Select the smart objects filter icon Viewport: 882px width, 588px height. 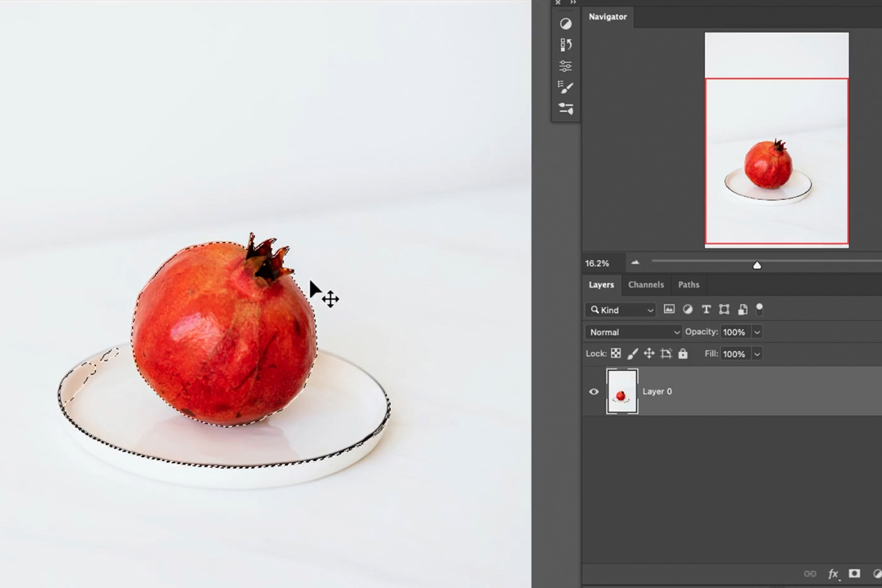click(742, 309)
